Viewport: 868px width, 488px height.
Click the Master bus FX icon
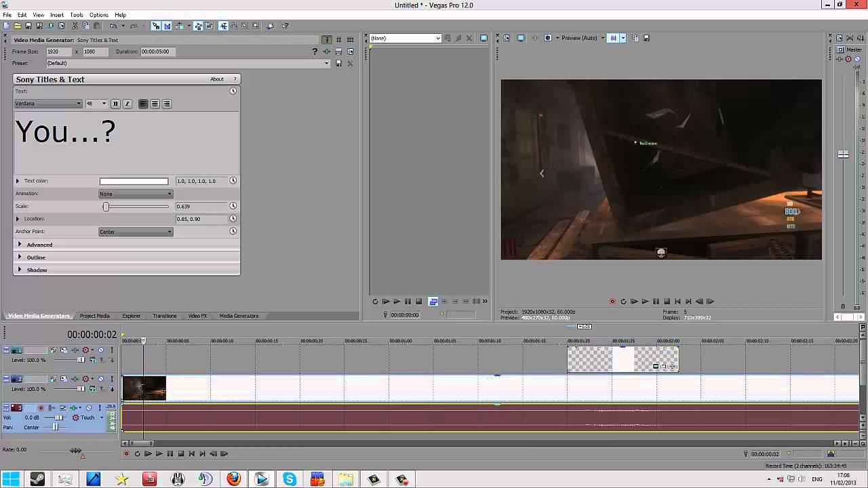click(x=840, y=59)
